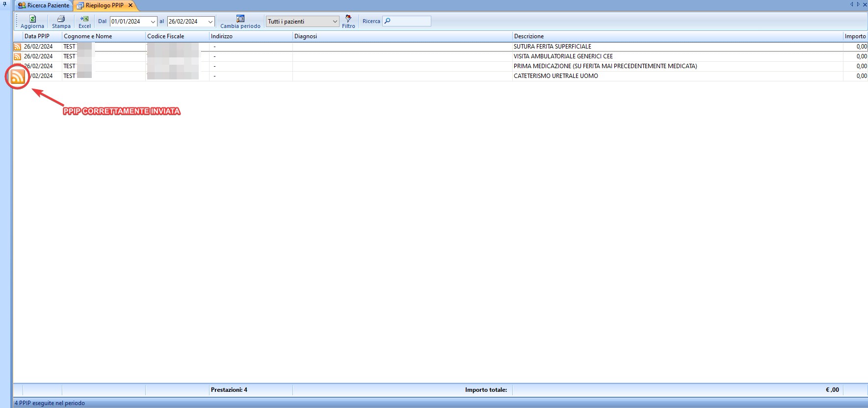Close the Riepilogo PPIP tab
Viewport: 868px width, 408px height.
[x=131, y=5]
